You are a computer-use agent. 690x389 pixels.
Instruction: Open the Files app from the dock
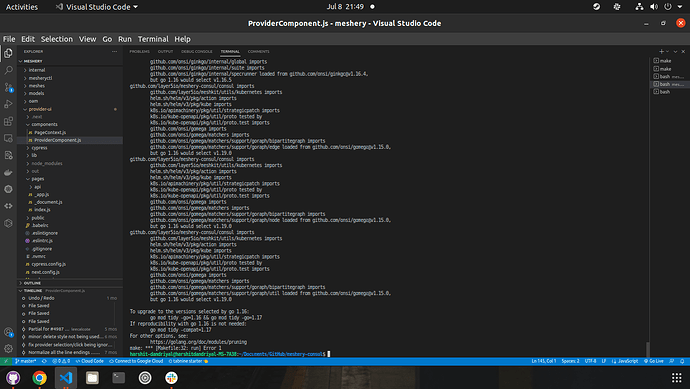coord(92,378)
